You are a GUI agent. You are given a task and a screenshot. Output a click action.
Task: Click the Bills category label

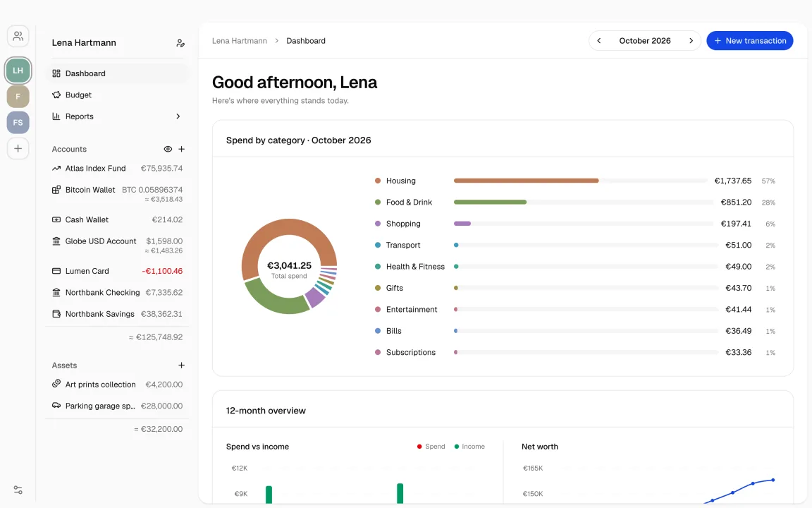[393, 331]
